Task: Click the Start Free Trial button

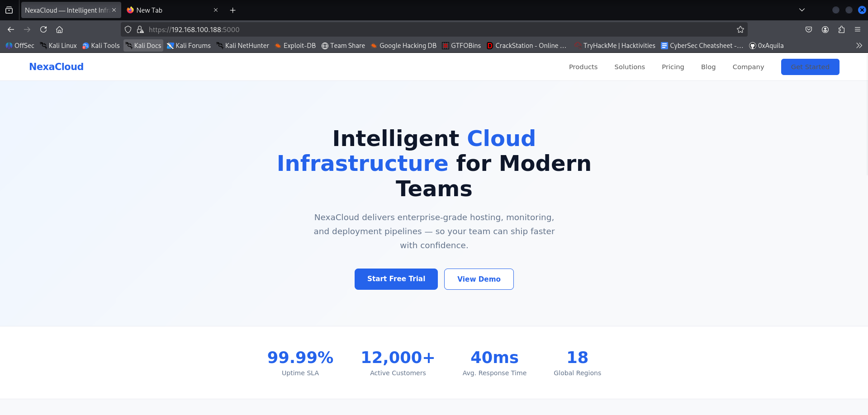Action: pos(396,279)
